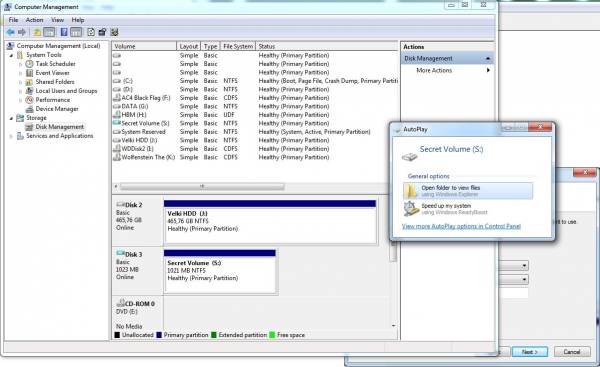Click the down arrow of disk pane scrollbar

point(393,326)
